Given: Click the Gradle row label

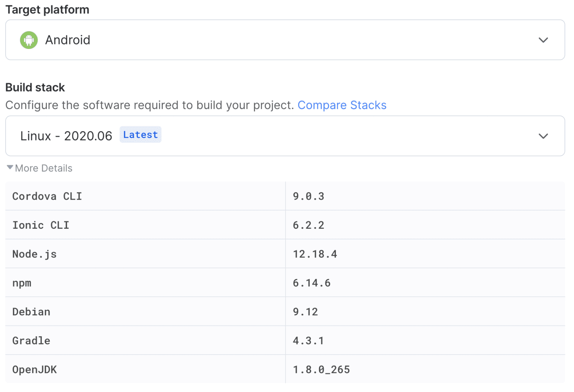Looking at the screenshot, I should [x=31, y=340].
